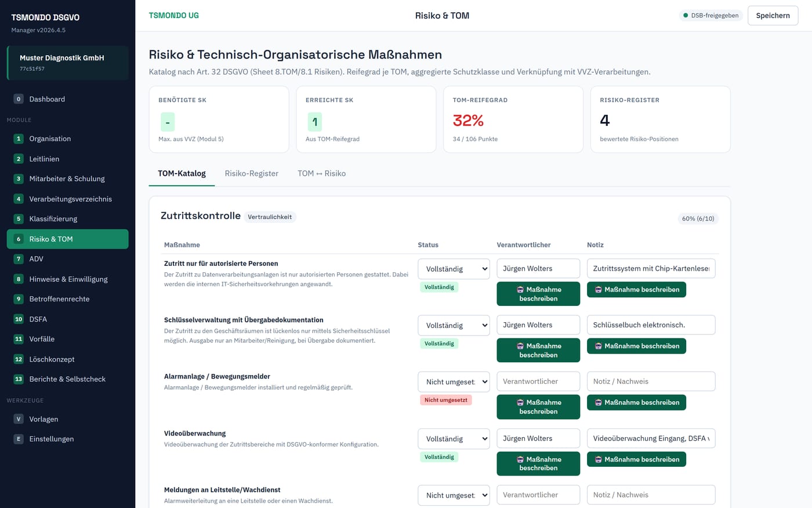Click the Vollständig label under Videoüberwachung status

(x=439, y=457)
